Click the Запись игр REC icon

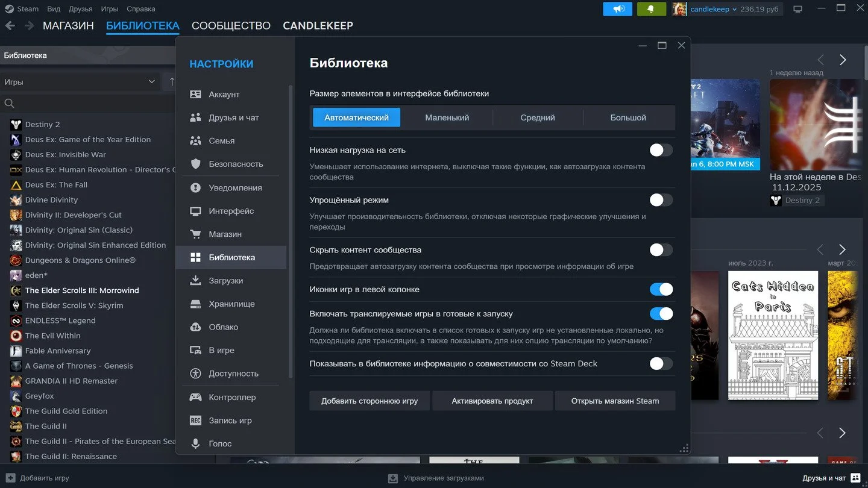tap(195, 421)
